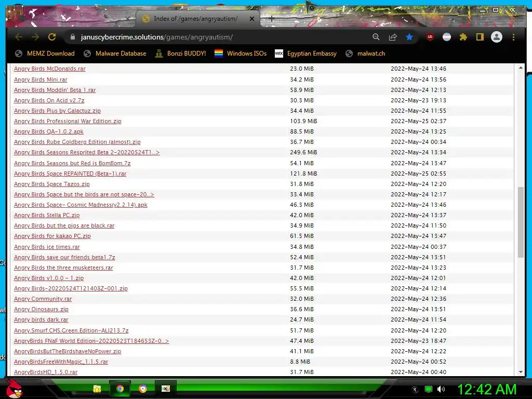Click the browser forward arrow
Screen dimensions: 532x399
35,37
